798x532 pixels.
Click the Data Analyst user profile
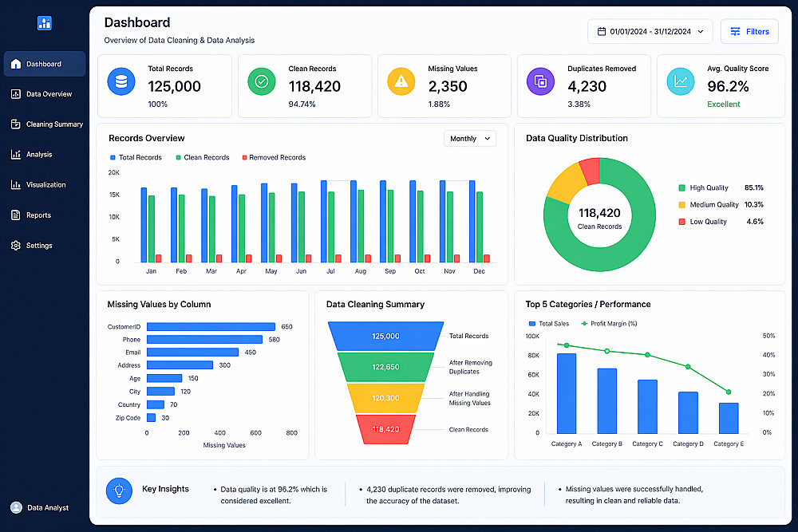(40, 507)
